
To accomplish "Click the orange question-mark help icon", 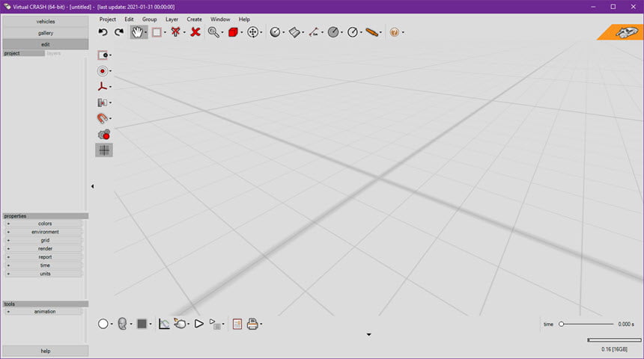I will pos(394,32).
